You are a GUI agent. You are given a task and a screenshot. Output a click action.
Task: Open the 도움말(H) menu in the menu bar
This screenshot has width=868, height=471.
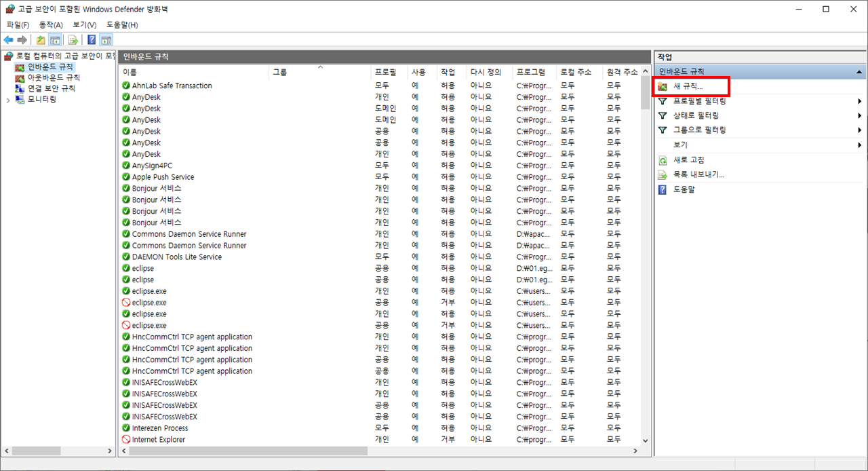point(122,24)
